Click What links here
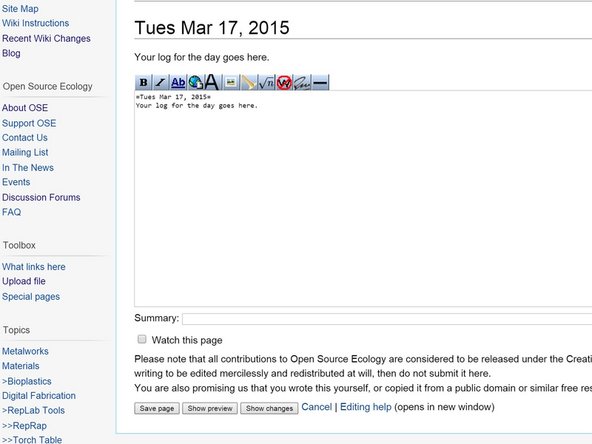The height and width of the screenshot is (444, 592). point(34,267)
